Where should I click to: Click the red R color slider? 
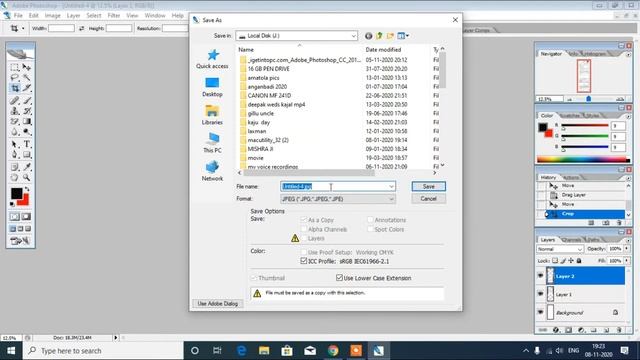tap(584, 126)
